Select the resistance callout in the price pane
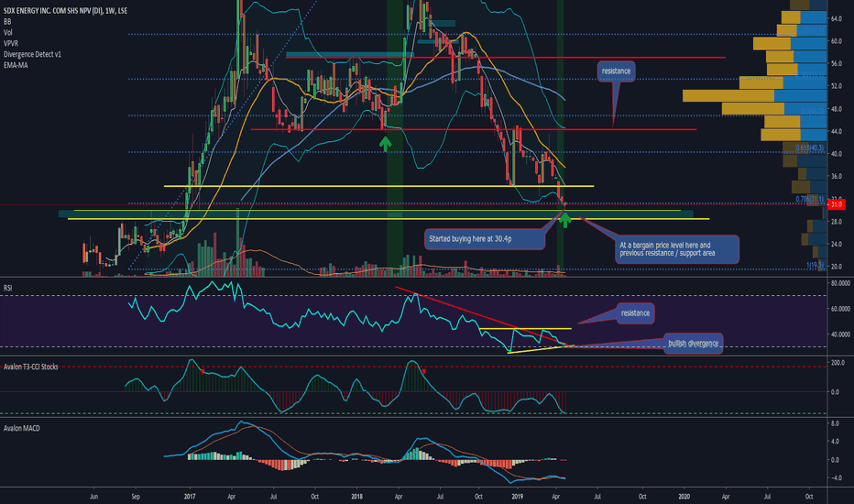854x504 pixels. point(616,71)
